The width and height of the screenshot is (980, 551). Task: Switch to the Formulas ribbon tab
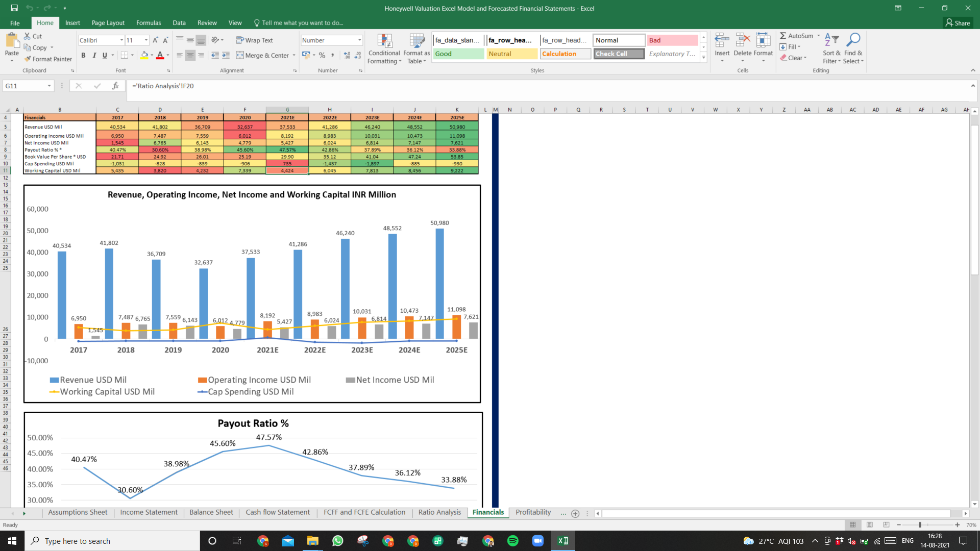coord(149,23)
